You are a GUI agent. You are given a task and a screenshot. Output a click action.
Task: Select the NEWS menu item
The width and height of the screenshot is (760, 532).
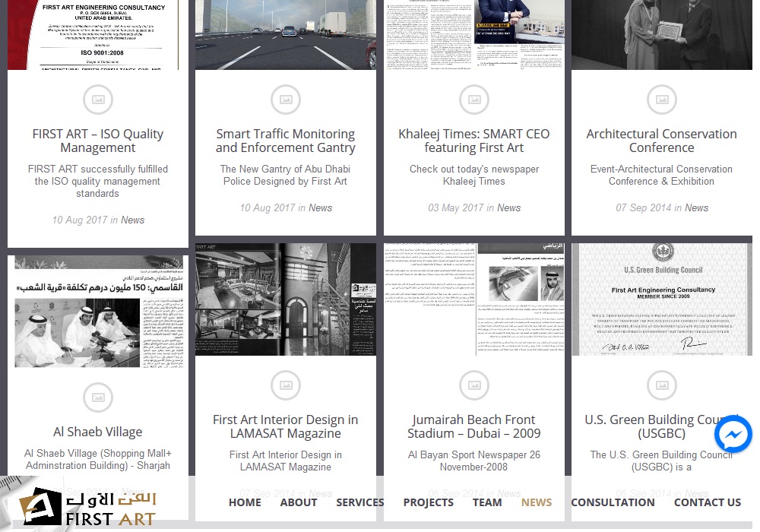pos(537,502)
